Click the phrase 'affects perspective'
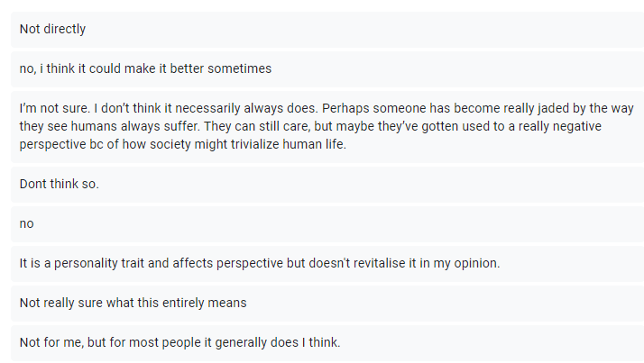This screenshot has width=644, height=363. [x=226, y=264]
